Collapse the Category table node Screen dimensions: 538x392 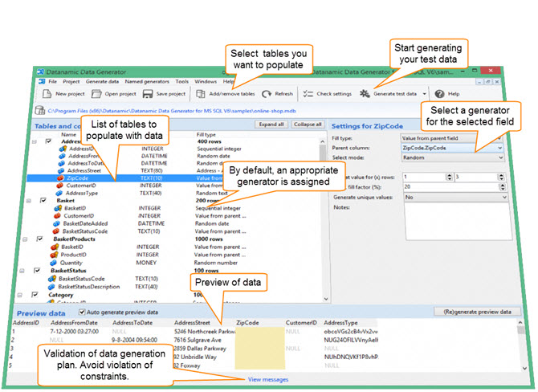pyautogui.click(x=19, y=295)
